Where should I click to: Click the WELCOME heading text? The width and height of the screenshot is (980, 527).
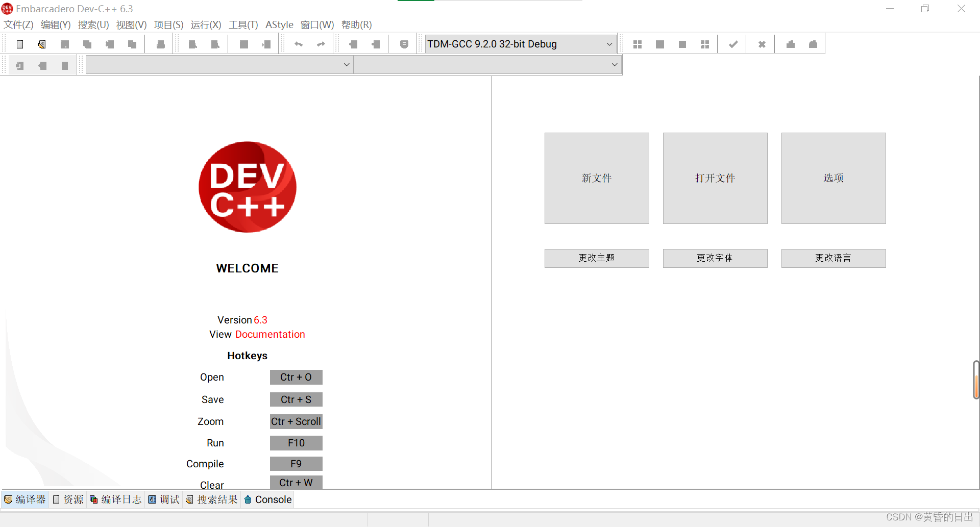247,268
